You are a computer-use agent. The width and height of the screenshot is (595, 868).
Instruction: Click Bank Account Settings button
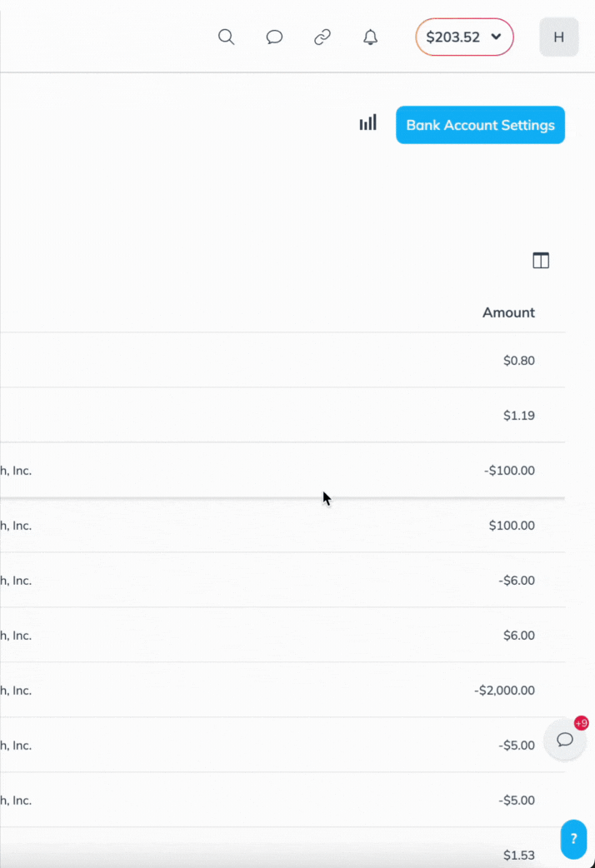tap(480, 125)
